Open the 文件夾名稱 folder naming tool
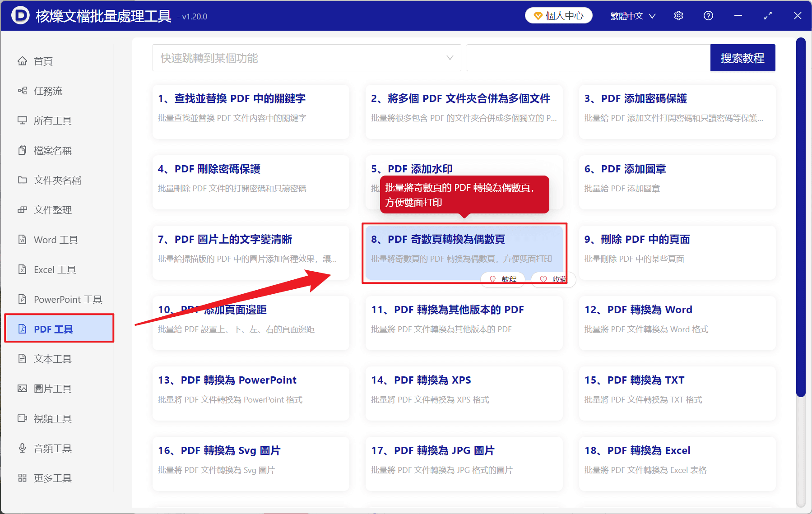This screenshot has width=812, height=514. [x=57, y=180]
